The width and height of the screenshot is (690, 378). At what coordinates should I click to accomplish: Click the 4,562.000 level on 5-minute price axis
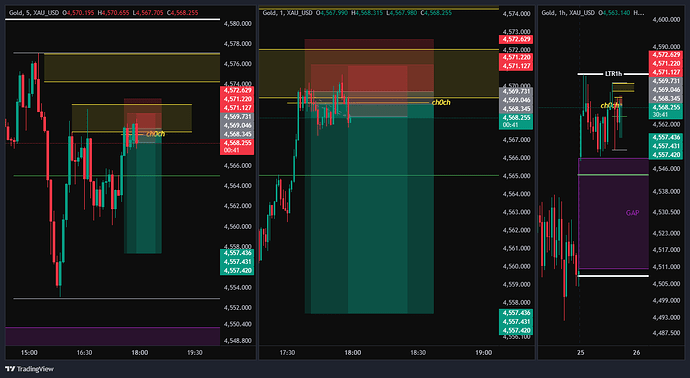tap(238, 206)
